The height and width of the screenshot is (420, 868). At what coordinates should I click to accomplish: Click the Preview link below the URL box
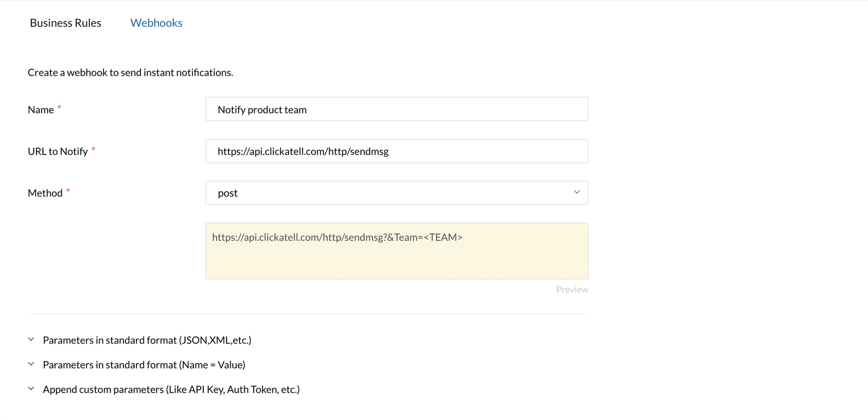pos(571,289)
